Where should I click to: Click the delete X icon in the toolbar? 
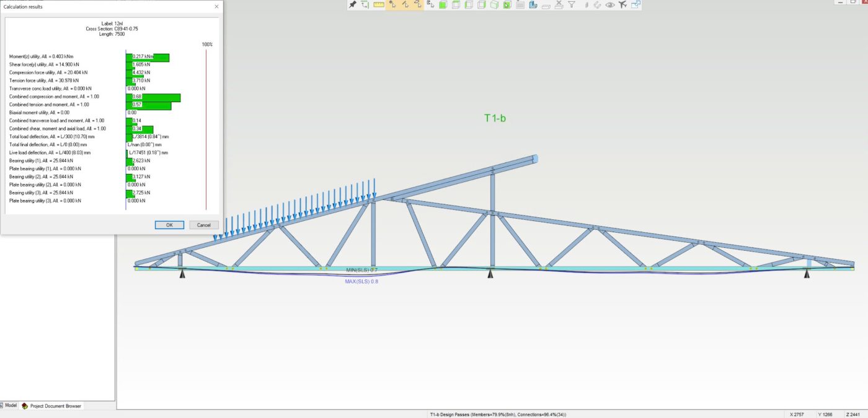coord(559,5)
